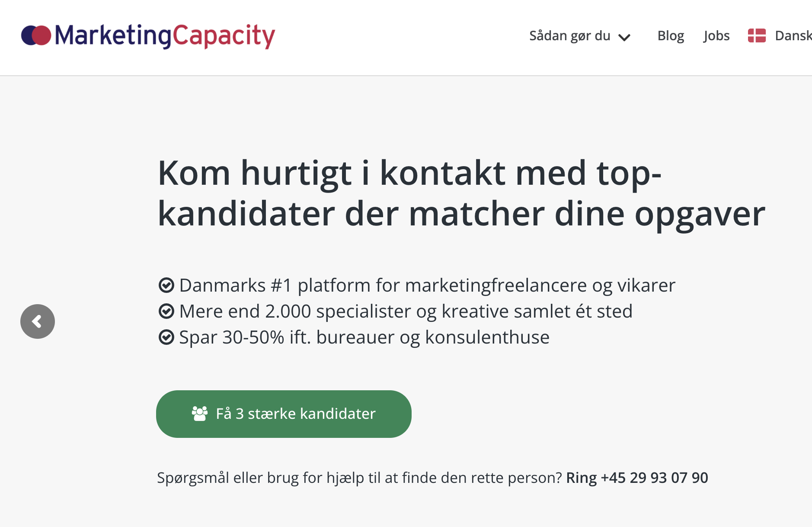This screenshot has height=527, width=812.
Task: Click the MarketingCapacity overlapping circles logo icon
Action: coord(36,35)
